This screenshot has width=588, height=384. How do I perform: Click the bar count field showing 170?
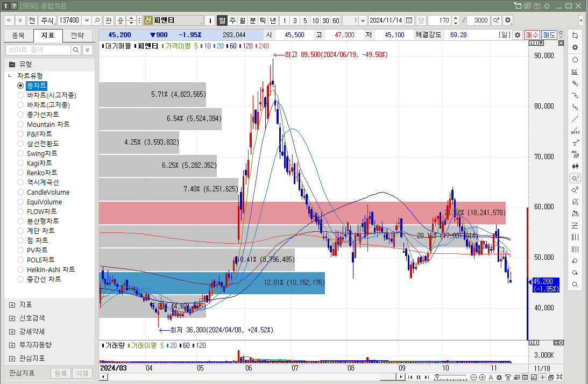click(440, 20)
